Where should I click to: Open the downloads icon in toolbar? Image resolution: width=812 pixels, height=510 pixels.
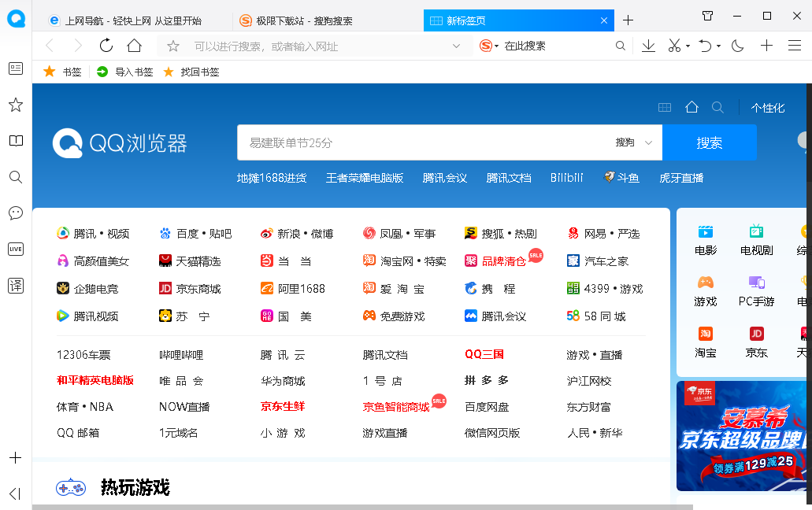(648, 46)
